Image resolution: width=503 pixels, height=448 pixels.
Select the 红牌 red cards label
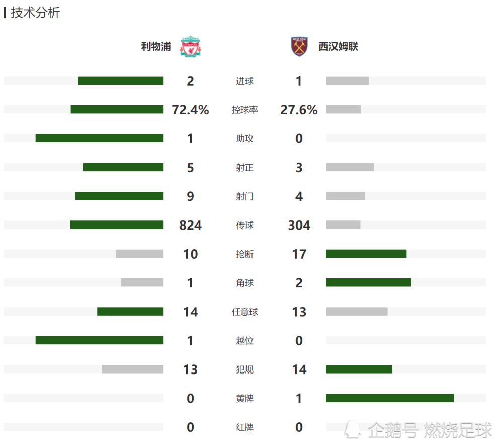click(245, 427)
